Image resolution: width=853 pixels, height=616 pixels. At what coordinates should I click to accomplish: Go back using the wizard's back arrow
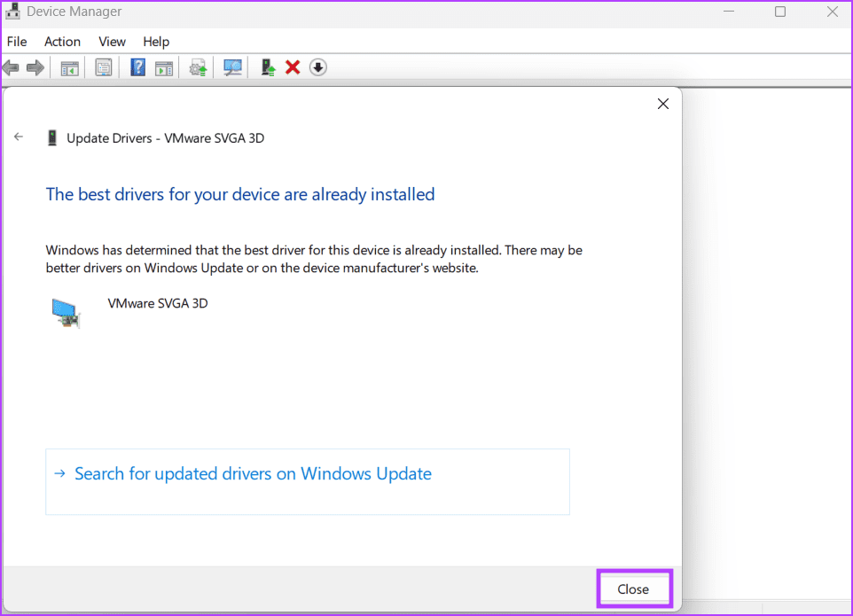tap(19, 136)
